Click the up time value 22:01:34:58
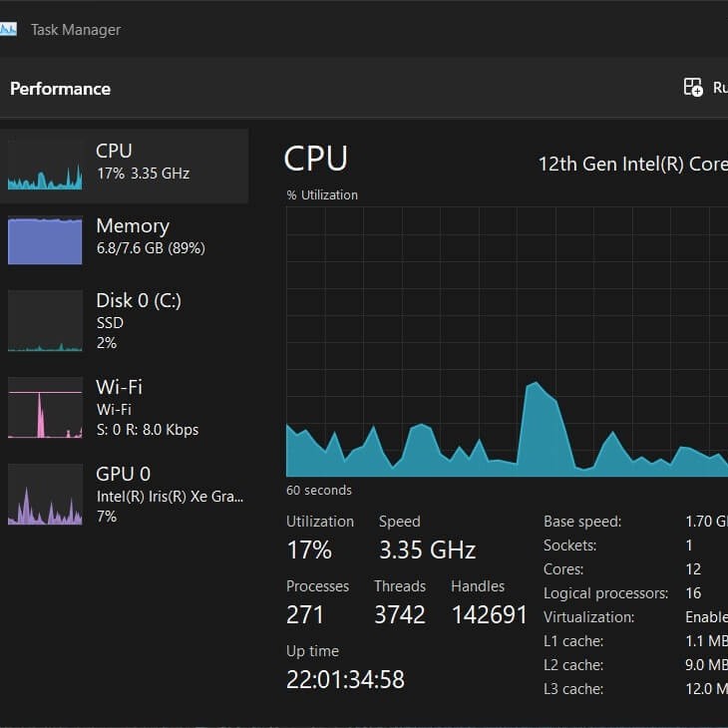Viewport: 728px width, 728px height. pos(345,679)
